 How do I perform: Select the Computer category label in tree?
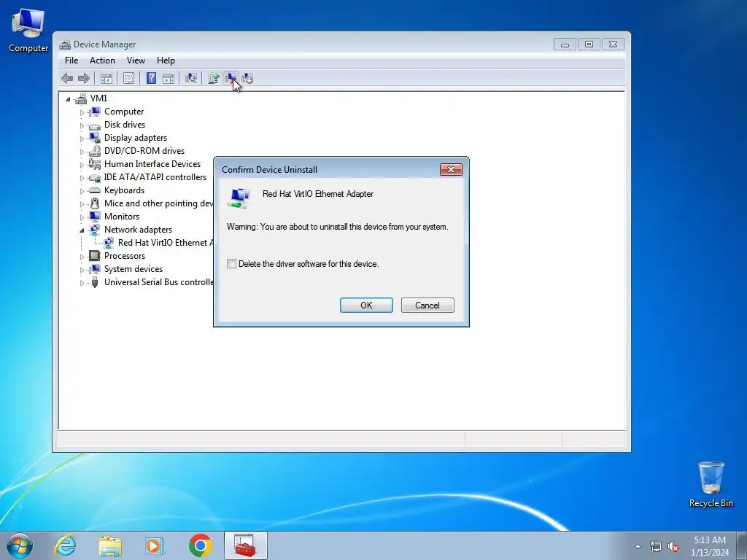point(124,112)
